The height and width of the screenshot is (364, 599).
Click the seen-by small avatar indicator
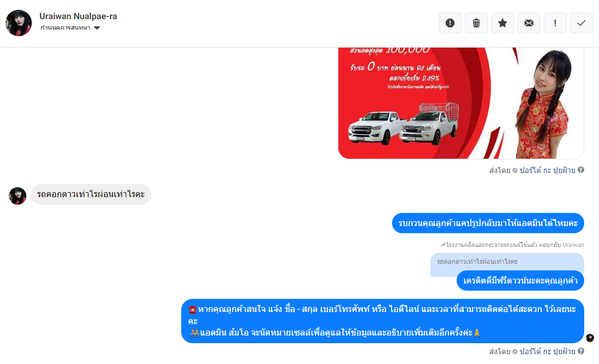[590, 338]
